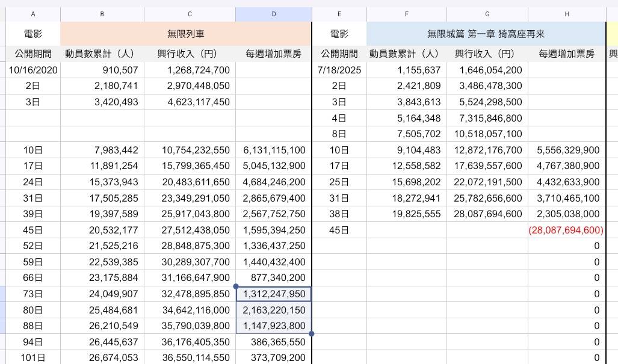Select cell with value 3,710,465,100
Screen dimensions: 618x364
coord(567,198)
